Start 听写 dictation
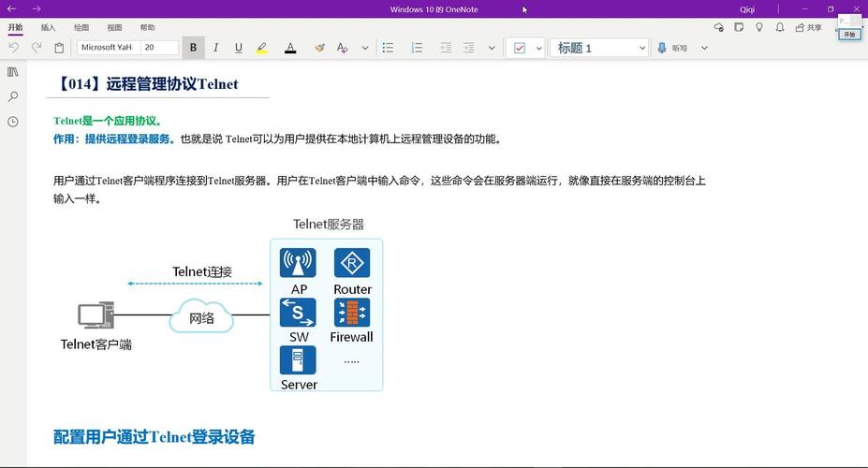The width and height of the screenshot is (868, 468). pos(672,48)
